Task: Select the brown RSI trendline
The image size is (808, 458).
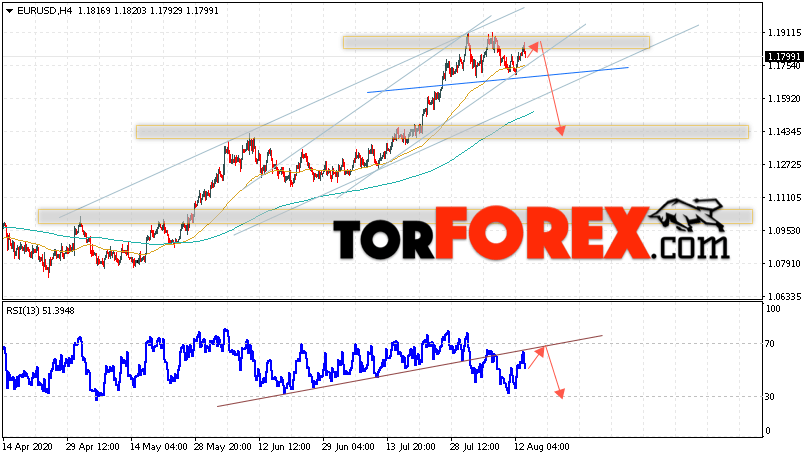Action: coord(410,371)
